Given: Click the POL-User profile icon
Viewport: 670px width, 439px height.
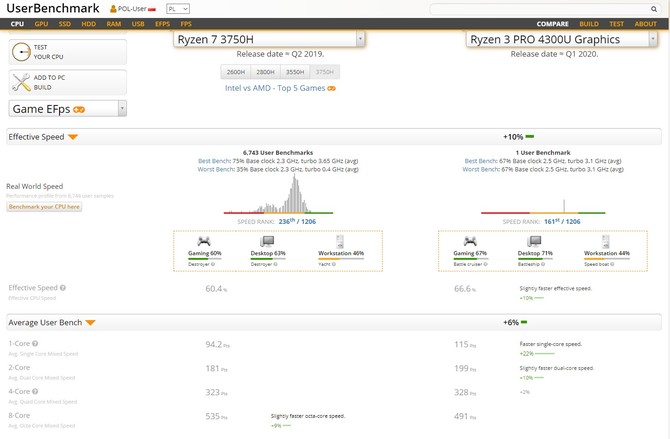Looking at the screenshot, I should (x=113, y=9).
